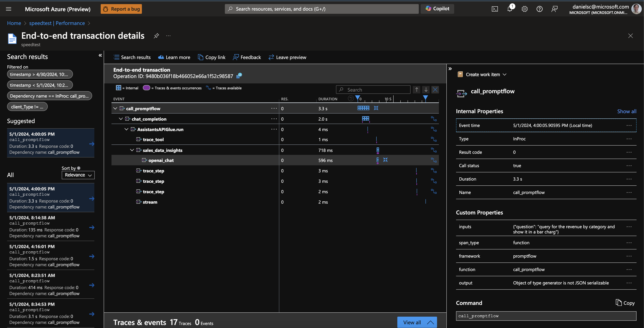Collapse the Search results pane
Screen dimensions: 644x328
point(100,55)
